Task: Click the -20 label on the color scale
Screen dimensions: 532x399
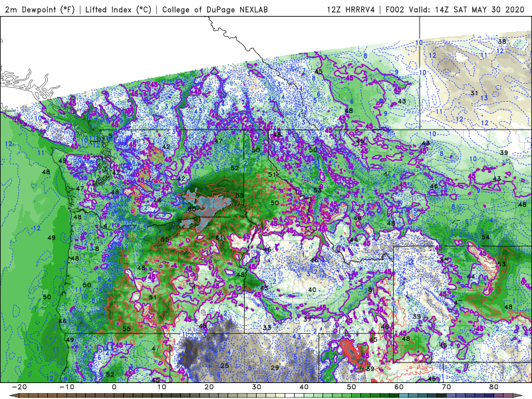Action: pos(19,387)
